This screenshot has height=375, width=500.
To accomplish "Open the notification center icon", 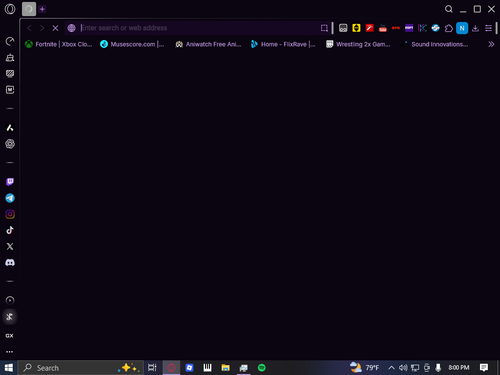I will pyautogui.click(x=484, y=368).
